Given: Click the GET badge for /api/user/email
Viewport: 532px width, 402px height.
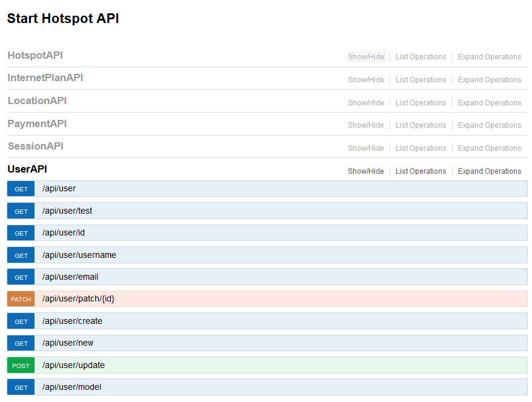Looking at the screenshot, I should pos(21,277).
